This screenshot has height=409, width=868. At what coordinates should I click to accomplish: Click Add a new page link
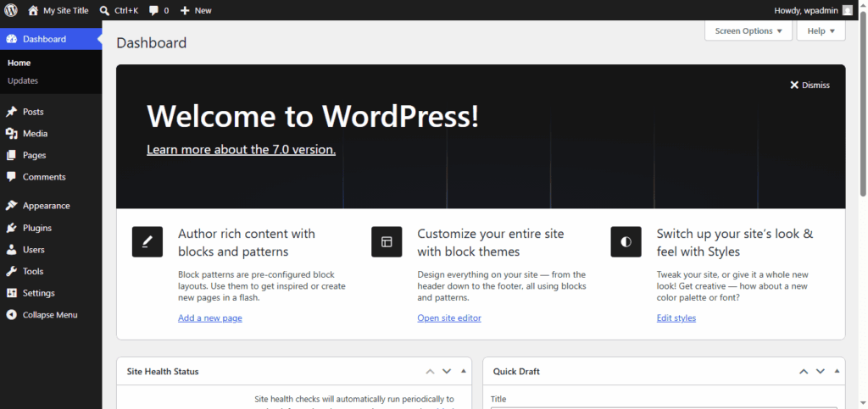click(x=210, y=318)
